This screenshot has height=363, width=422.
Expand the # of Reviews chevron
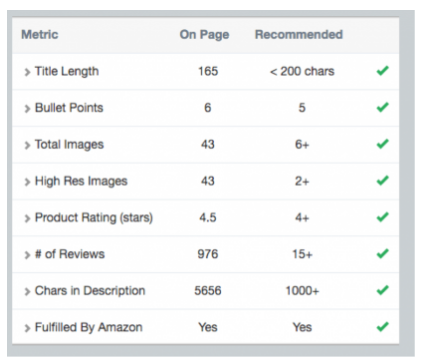[27, 255]
